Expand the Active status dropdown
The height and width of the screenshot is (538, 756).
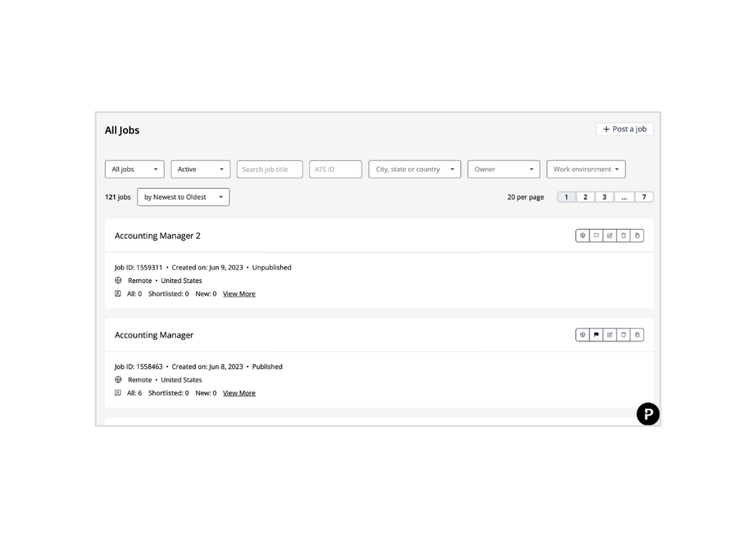coord(201,170)
